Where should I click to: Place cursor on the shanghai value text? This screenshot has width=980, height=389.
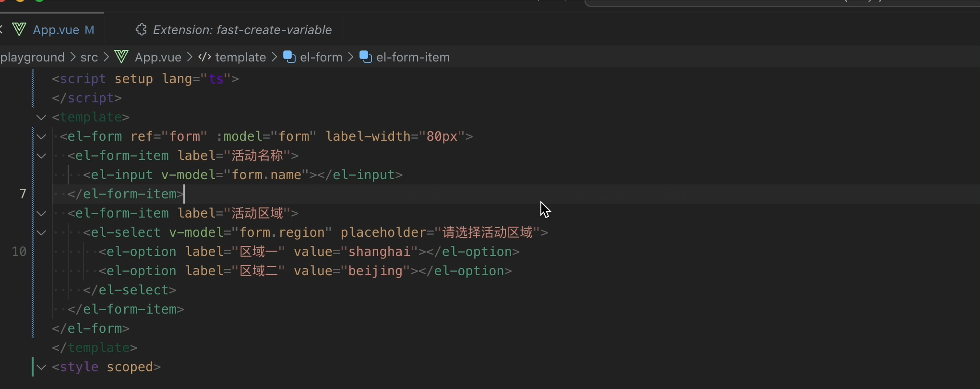point(379,252)
